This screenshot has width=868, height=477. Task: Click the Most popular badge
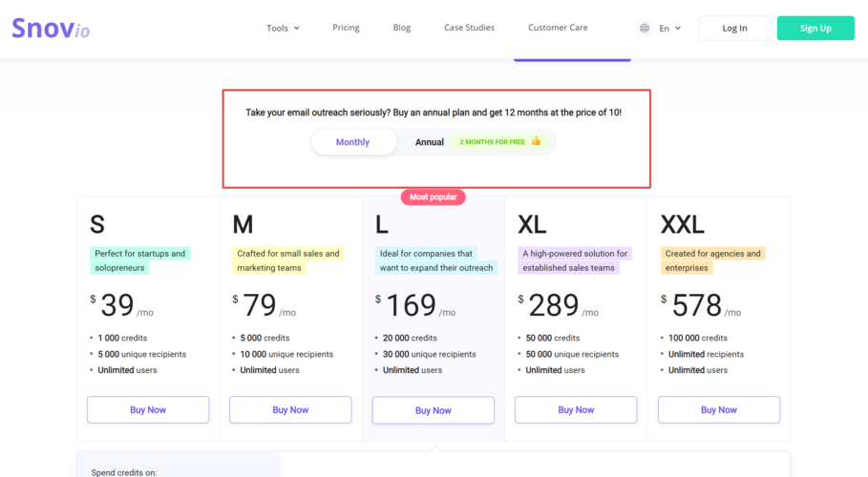pyautogui.click(x=433, y=197)
